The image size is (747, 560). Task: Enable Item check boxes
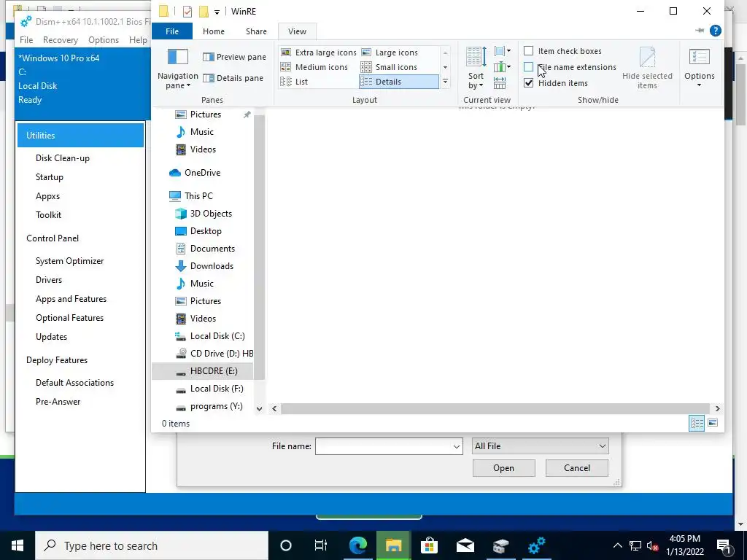click(x=528, y=51)
